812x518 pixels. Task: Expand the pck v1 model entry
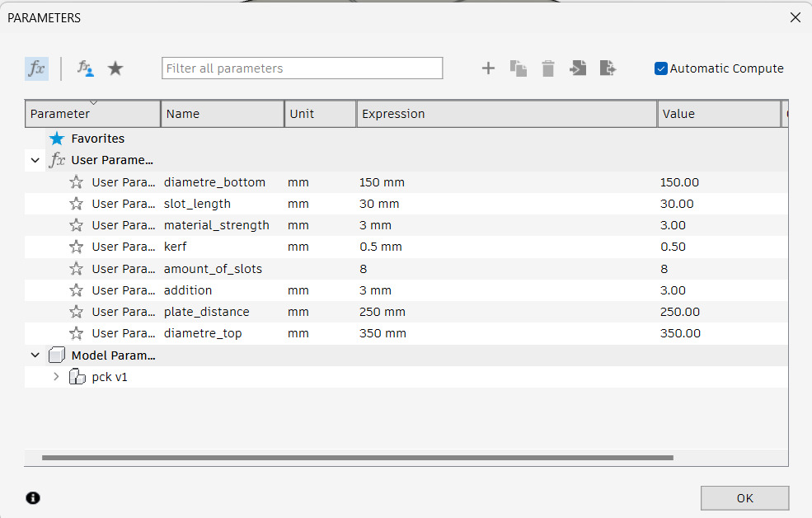[55, 376]
